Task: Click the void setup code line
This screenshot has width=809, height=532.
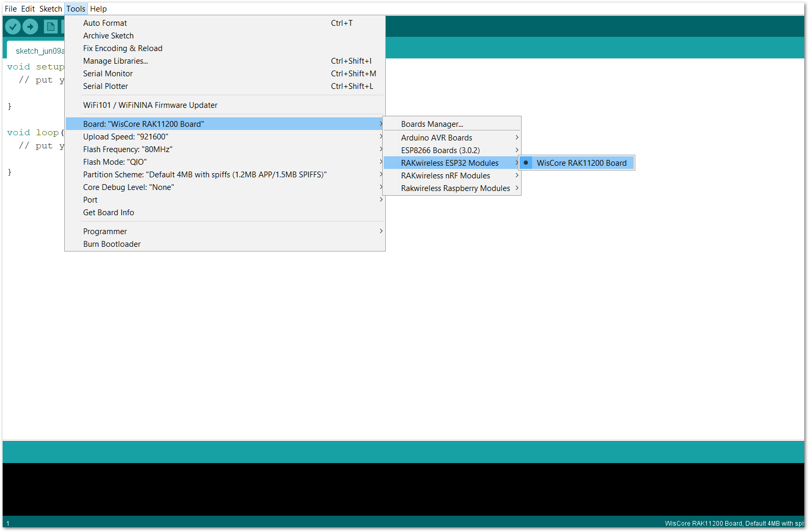Action: coord(35,67)
